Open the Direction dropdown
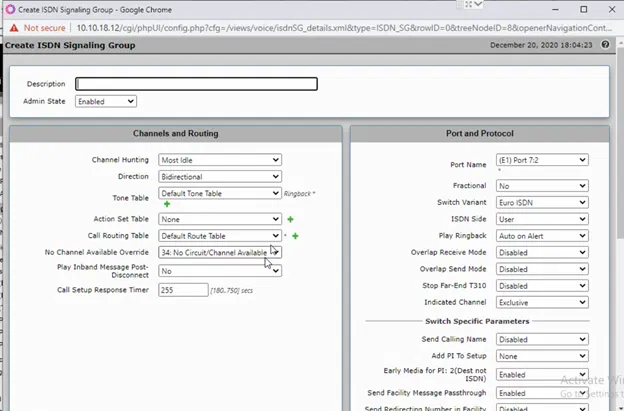 point(219,176)
